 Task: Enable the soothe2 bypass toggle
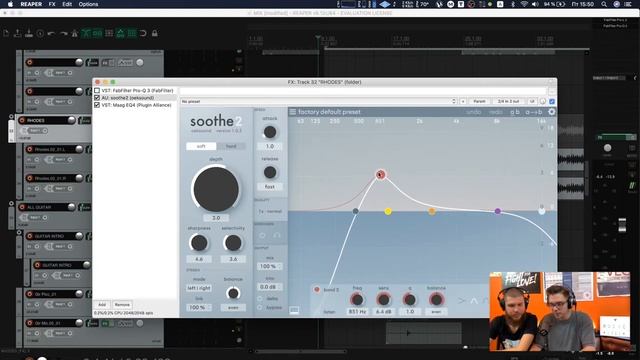(260, 307)
